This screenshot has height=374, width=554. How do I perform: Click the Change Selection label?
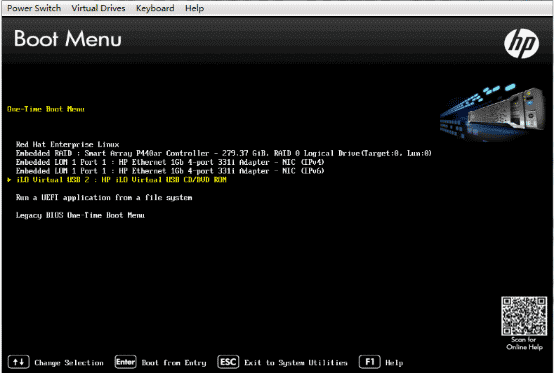click(69, 363)
